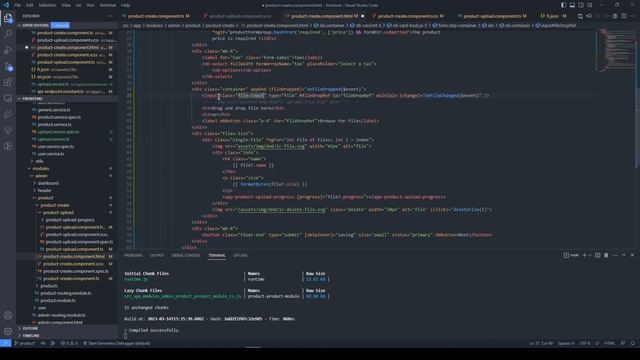Click the Explorer panel more actions ellipsis
Image resolution: width=640 pixels, height=360 pixels.
pos(110,16)
